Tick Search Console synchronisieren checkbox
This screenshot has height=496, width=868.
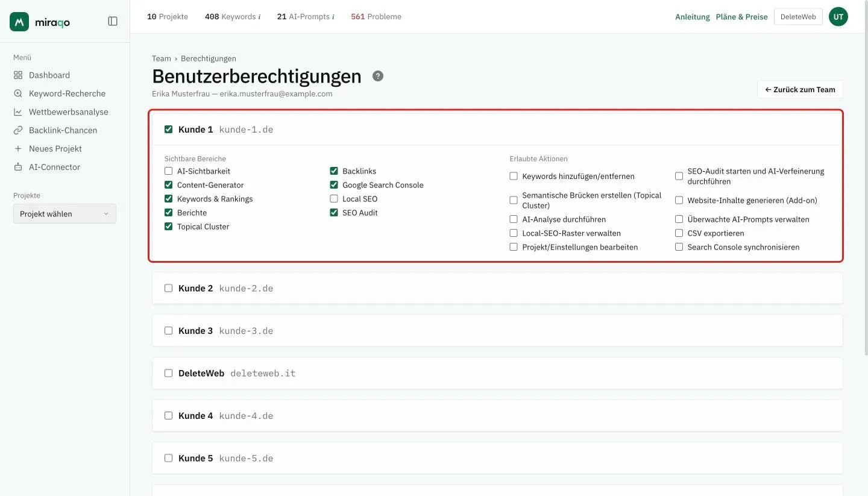click(679, 246)
